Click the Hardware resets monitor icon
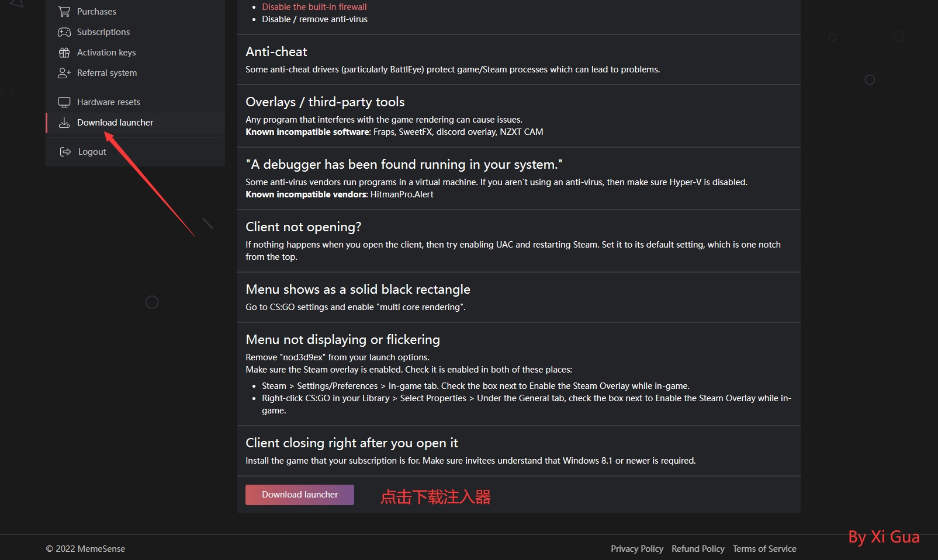 (x=64, y=102)
